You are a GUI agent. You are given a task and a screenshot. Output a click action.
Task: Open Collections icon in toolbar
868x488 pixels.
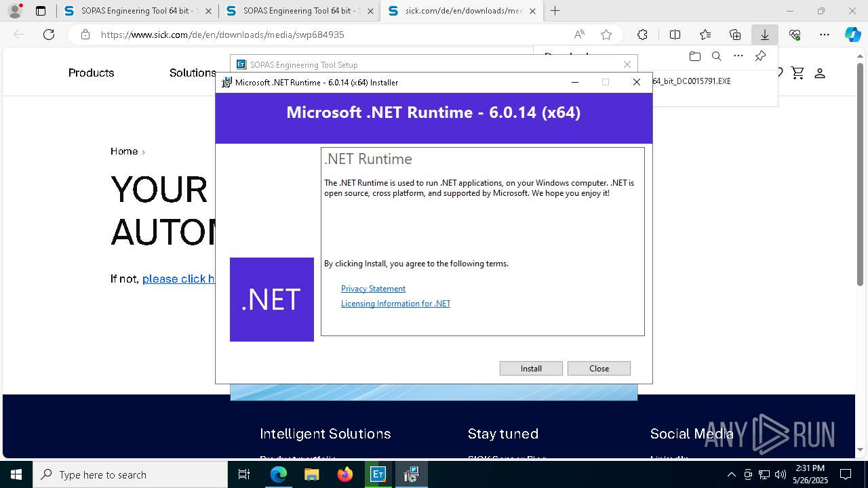tap(735, 35)
